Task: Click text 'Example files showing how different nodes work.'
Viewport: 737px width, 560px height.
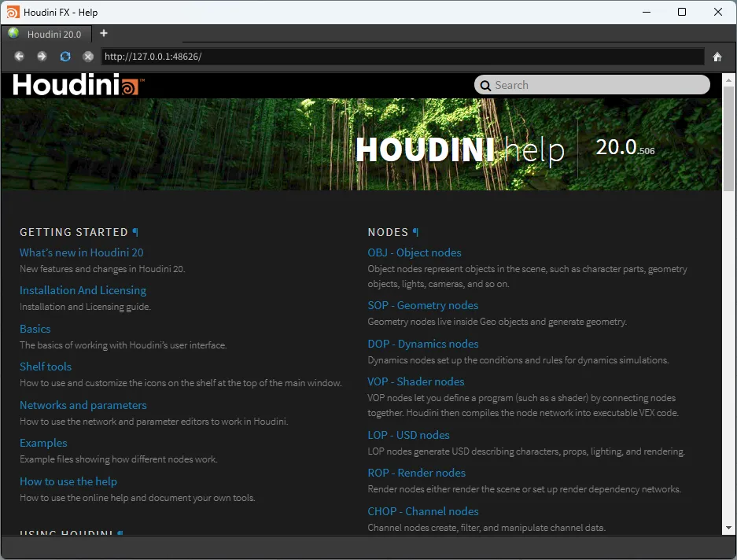Action: pyautogui.click(x=119, y=459)
